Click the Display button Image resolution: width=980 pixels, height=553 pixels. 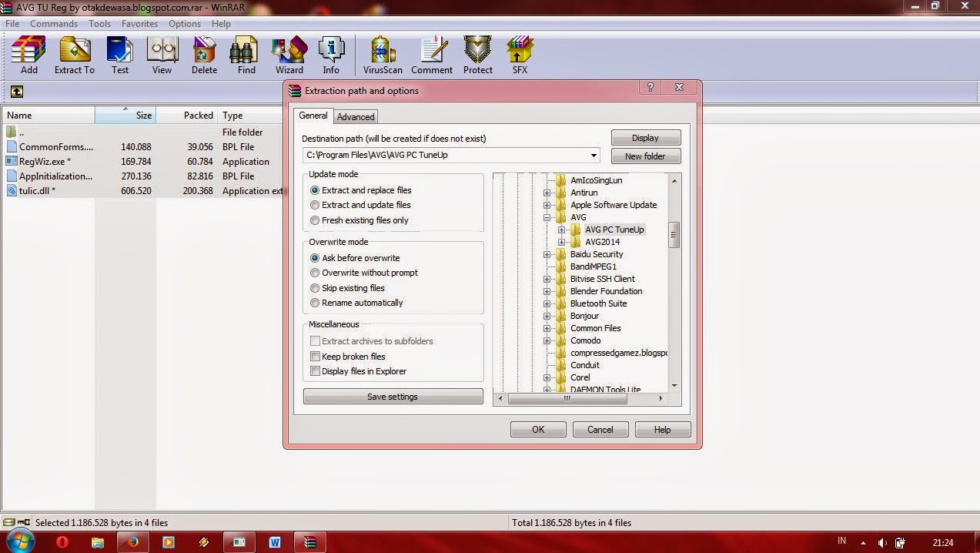[645, 138]
